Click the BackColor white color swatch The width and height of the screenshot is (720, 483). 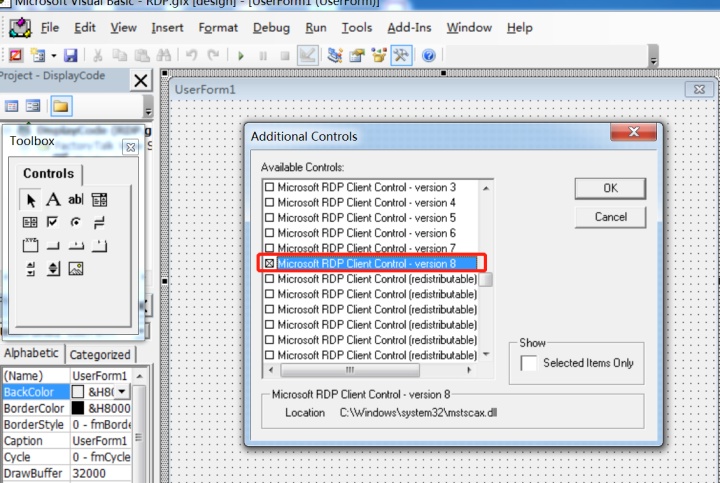point(78,392)
